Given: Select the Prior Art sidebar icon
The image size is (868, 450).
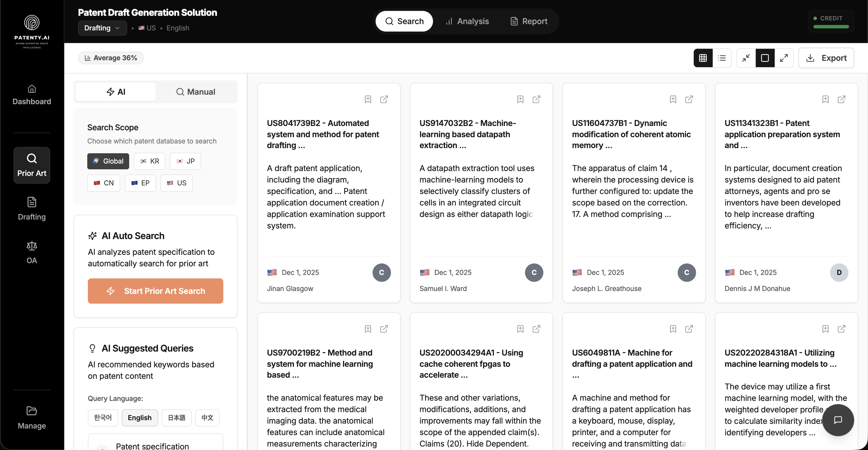Looking at the screenshot, I should click(31, 165).
